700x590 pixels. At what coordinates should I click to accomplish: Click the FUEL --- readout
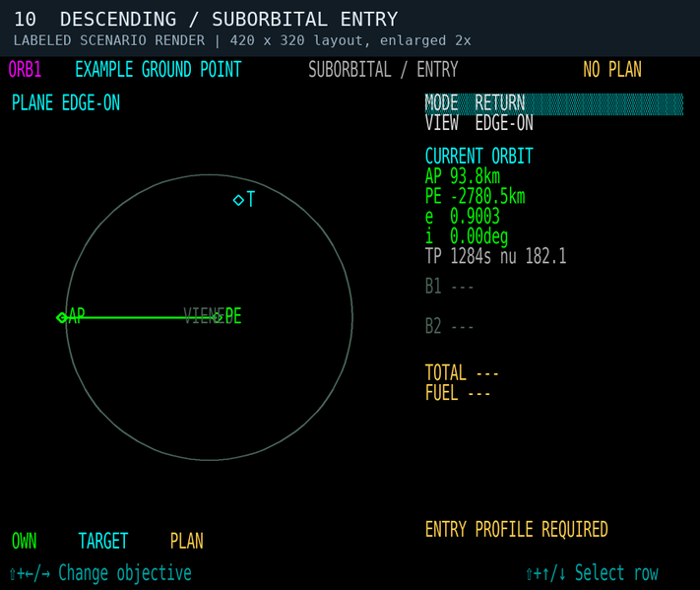pyautogui.click(x=458, y=393)
